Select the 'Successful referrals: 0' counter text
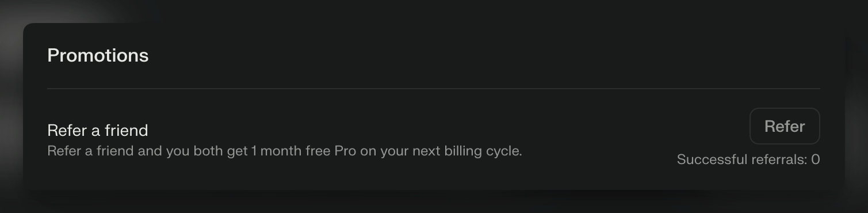 click(x=748, y=159)
